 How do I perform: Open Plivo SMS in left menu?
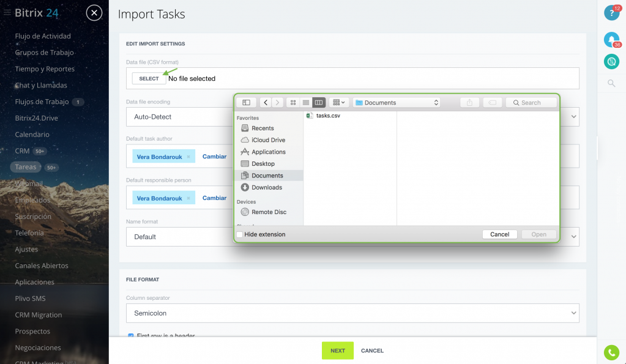30,298
